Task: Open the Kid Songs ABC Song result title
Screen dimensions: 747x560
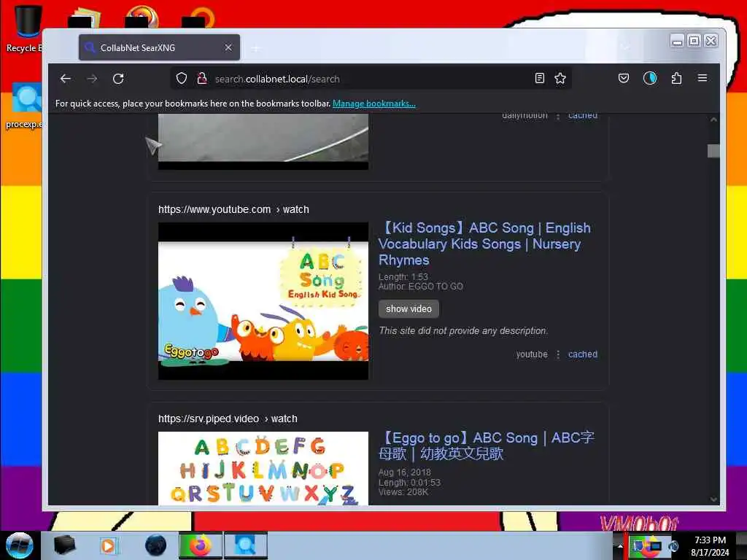Action: click(x=484, y=244)
